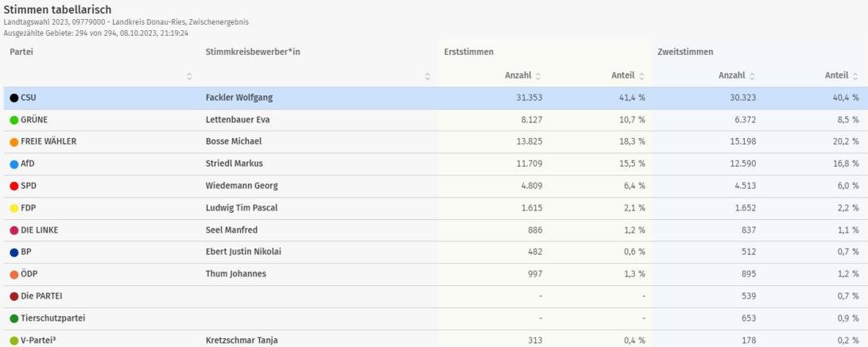Screen dimensions: 868x347
Task: Select the Tierschutzpartei party name
Action: (53, 318)
